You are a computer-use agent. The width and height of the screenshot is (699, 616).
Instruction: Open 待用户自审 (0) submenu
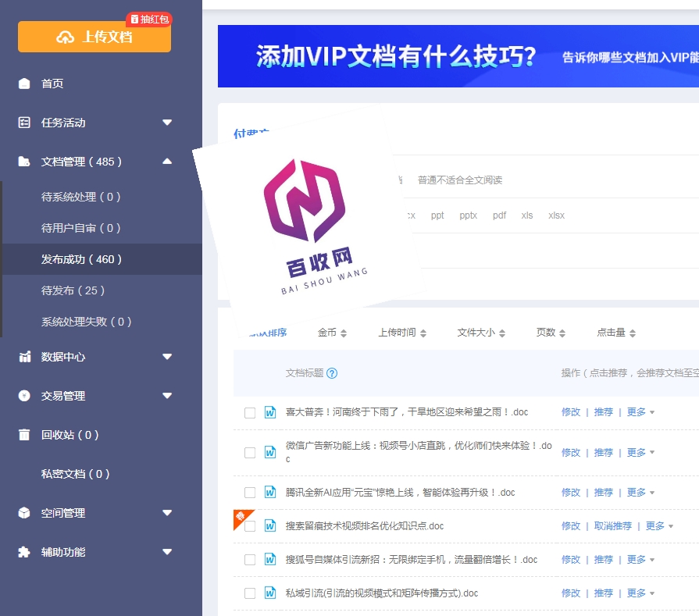pos(80,228)
